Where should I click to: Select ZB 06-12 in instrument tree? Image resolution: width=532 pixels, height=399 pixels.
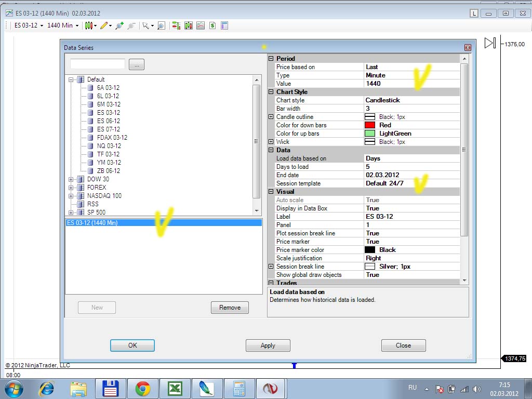point(109,171)
